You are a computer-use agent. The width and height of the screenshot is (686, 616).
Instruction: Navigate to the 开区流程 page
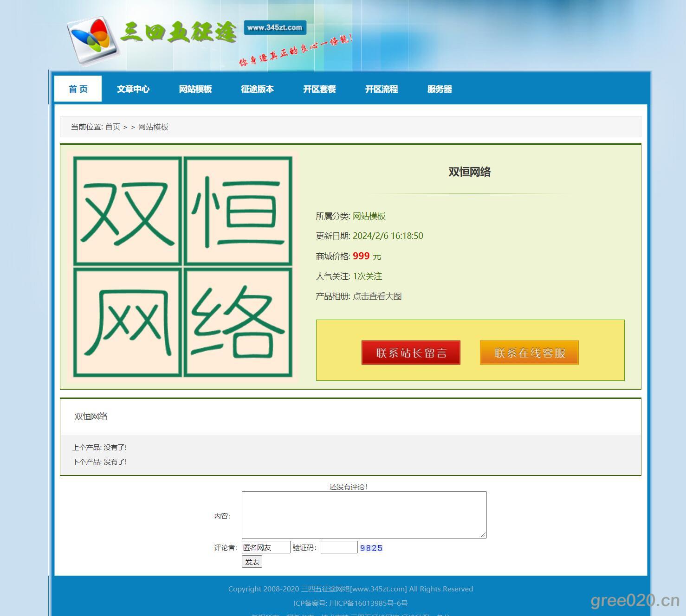pos(381,89)
